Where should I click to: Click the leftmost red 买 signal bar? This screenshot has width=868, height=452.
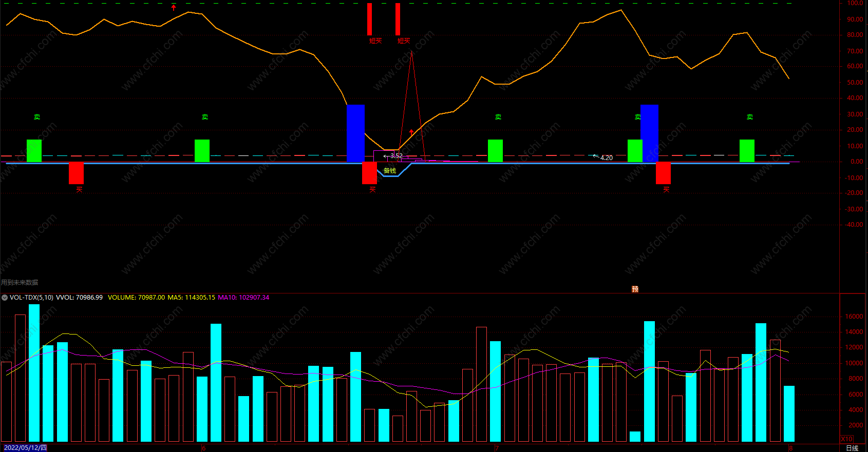[x=76, y=173]
